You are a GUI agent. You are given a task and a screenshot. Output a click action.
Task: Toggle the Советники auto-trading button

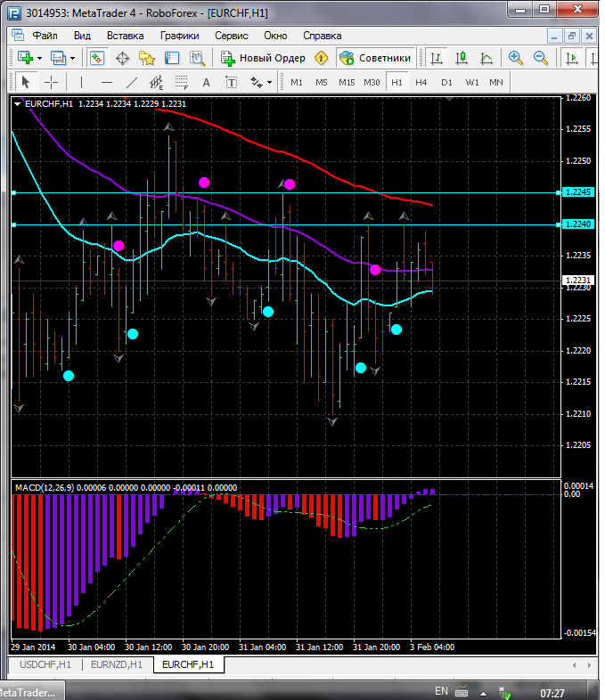click(x=375, y=58)
